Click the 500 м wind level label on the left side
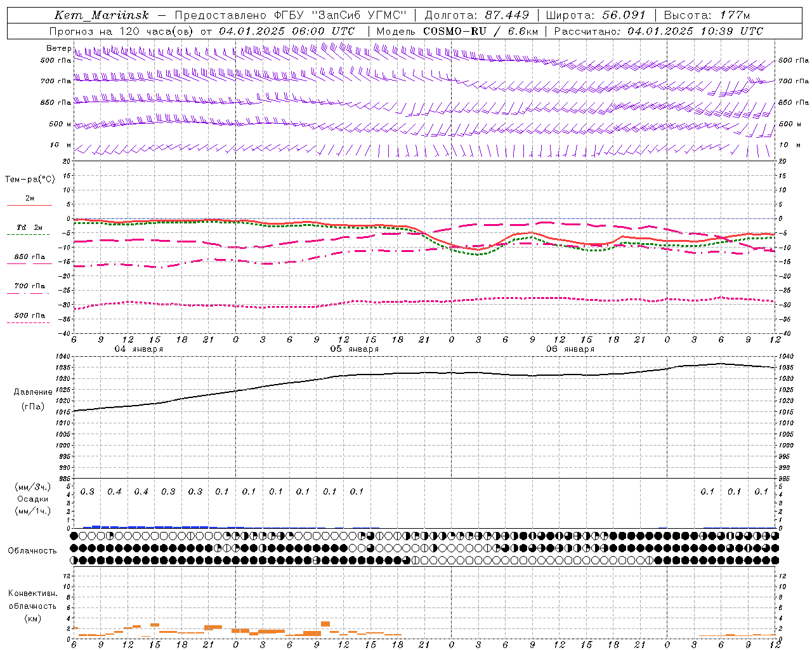 pyautogui.click(x=60, y=124)
